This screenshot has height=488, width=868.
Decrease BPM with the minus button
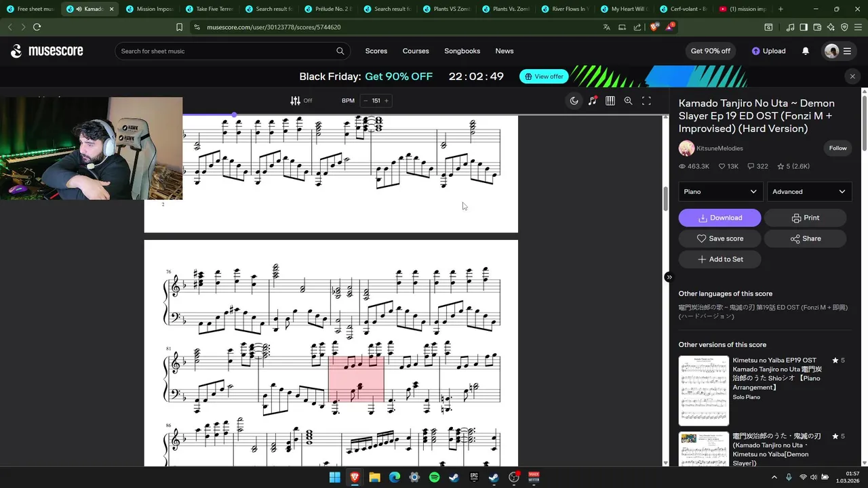click(x=366, y=100)
